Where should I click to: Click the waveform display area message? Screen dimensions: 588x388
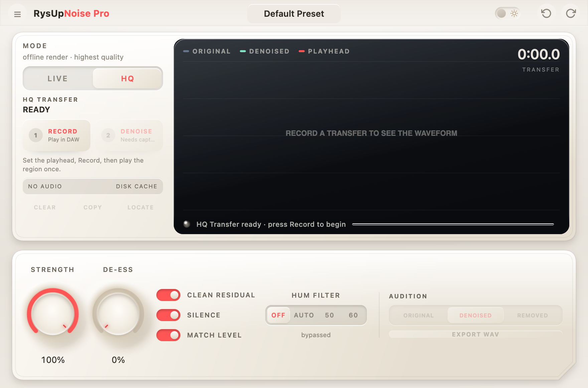click(x=372, y=133)
